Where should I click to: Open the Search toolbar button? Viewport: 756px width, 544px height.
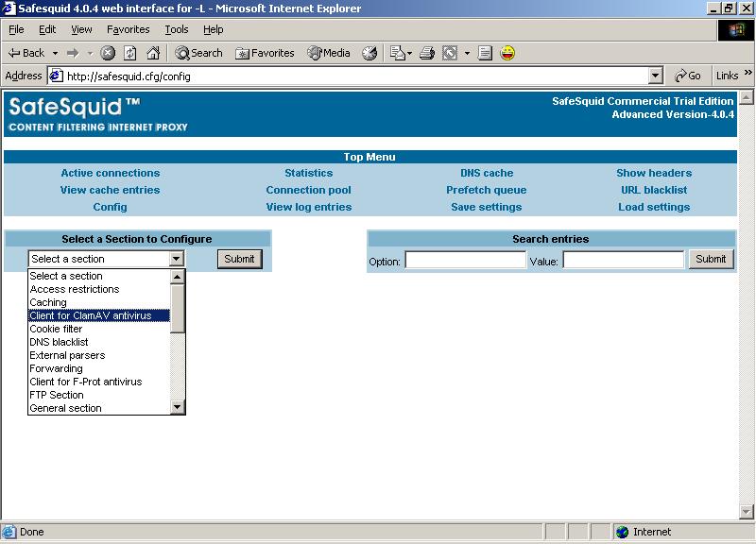pyautogui.click(x=199, y=53)
